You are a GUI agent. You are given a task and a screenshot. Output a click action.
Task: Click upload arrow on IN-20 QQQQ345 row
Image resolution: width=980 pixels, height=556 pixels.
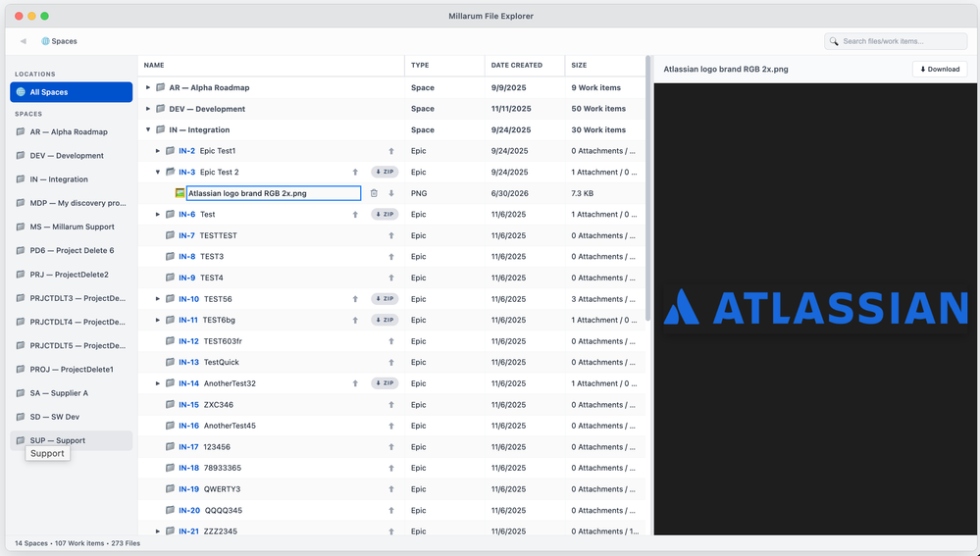pyautogui.click(x=391, y=510)
